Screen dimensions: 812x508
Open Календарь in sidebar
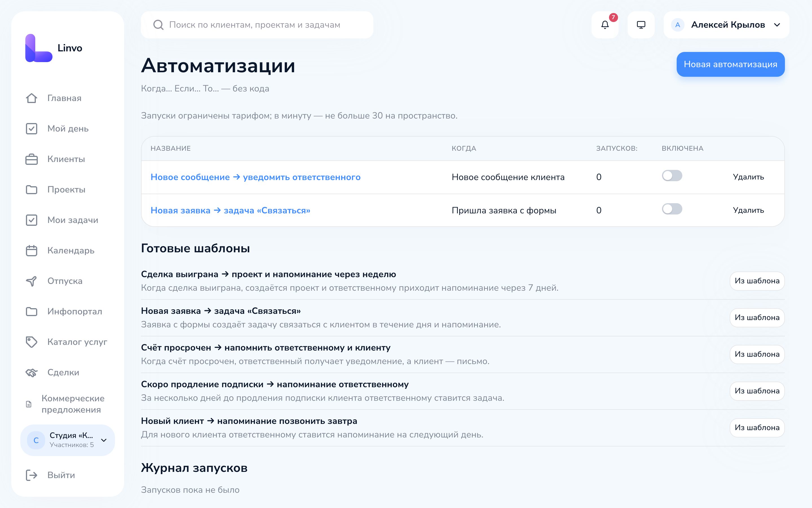point(71,251)
